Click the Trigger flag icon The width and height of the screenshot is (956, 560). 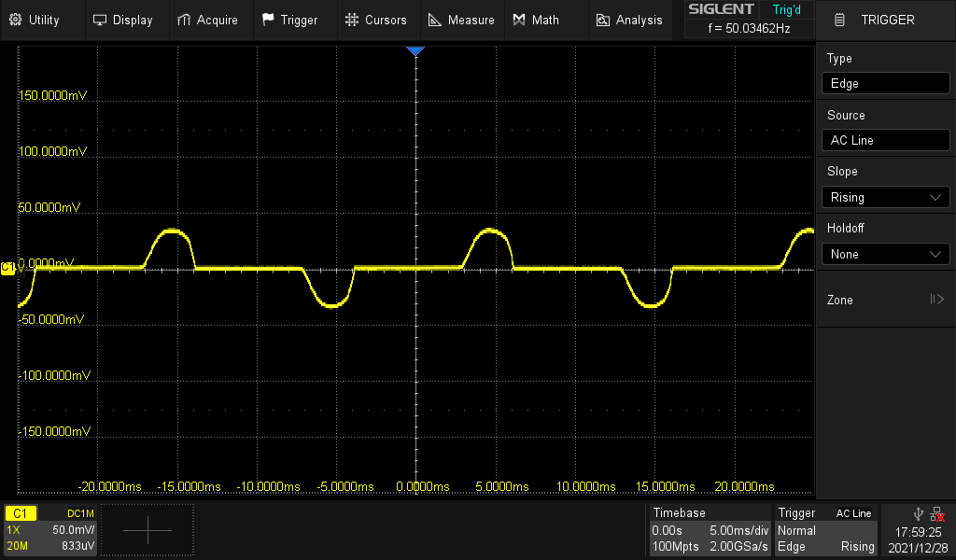268,20
